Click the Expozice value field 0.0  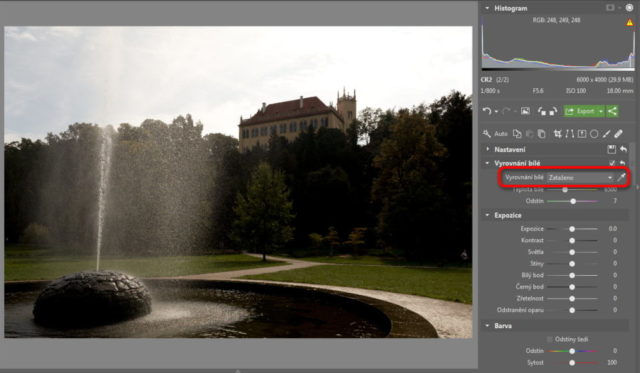point(612,229)
